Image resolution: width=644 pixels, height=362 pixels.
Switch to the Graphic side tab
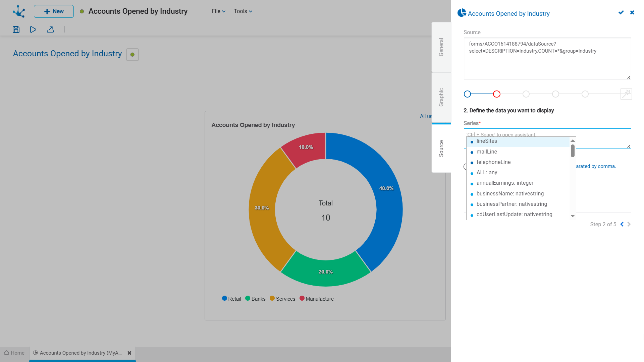tap(441, 97)
